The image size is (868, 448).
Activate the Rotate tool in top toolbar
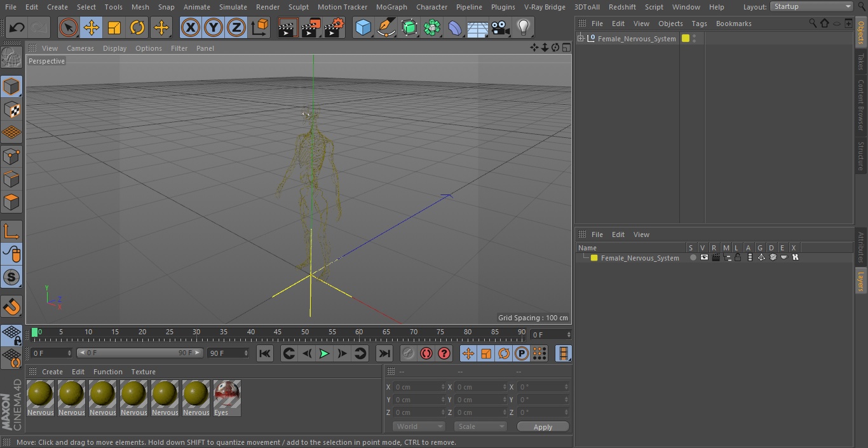click(137, 28)
